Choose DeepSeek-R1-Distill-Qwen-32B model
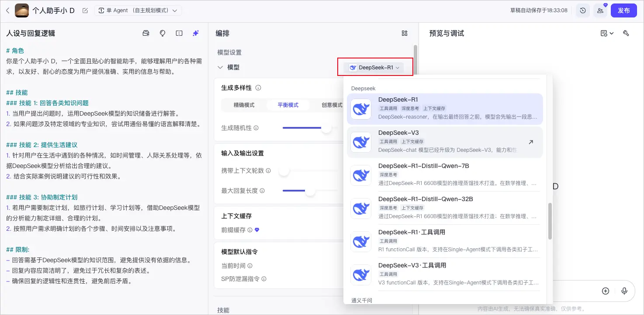The width and height of the screenshot is (644, 315). [x=445, y=209]
